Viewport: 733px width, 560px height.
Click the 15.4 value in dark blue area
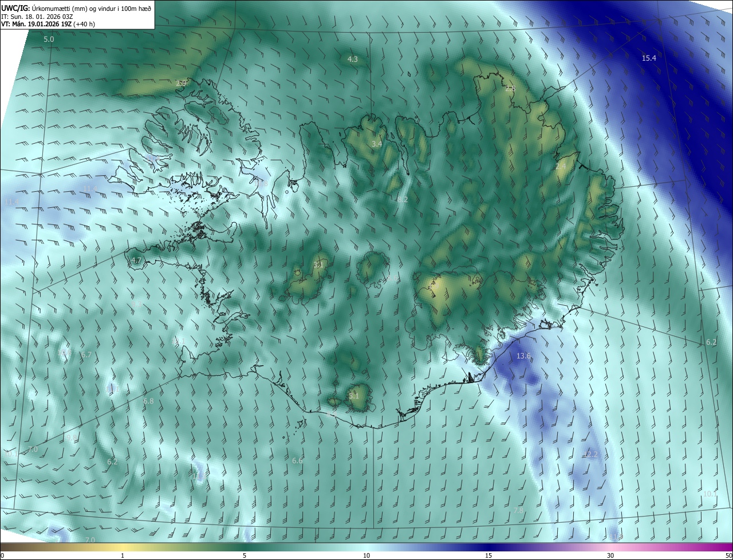pyautogui.click(x=649, y=58)
